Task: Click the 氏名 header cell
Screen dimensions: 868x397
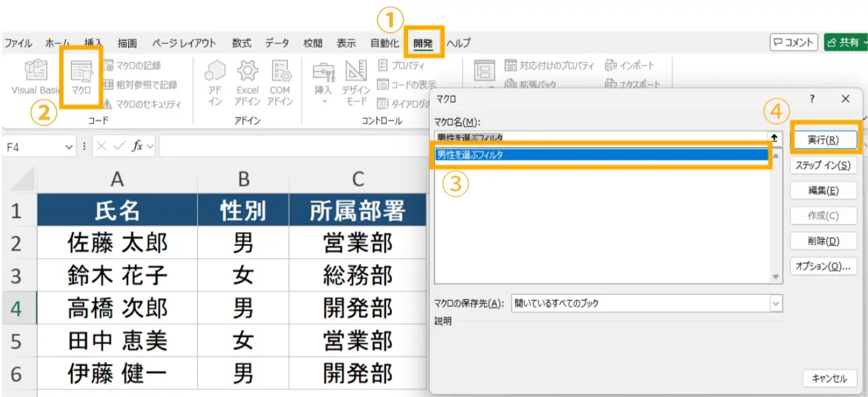Action: point(117,210)
